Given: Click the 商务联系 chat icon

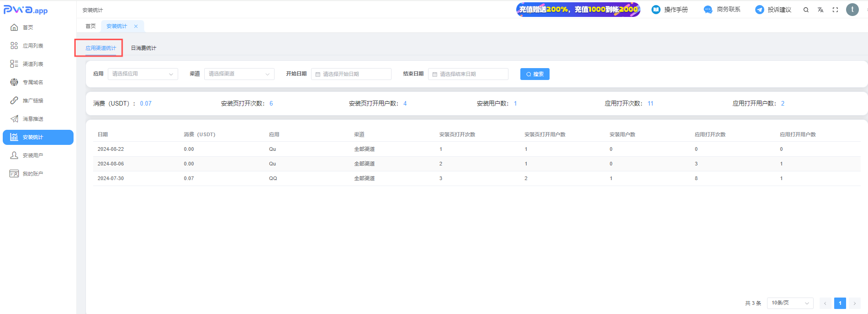Looking at the screenshot, I should (x=708, y=10).
